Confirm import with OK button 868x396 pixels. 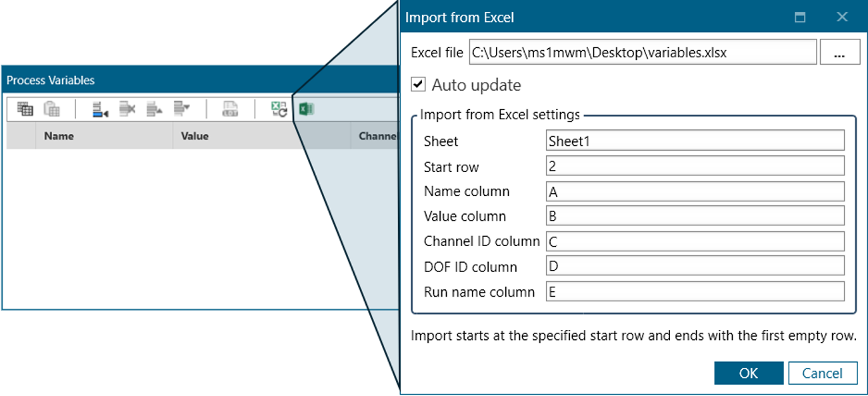748,373
